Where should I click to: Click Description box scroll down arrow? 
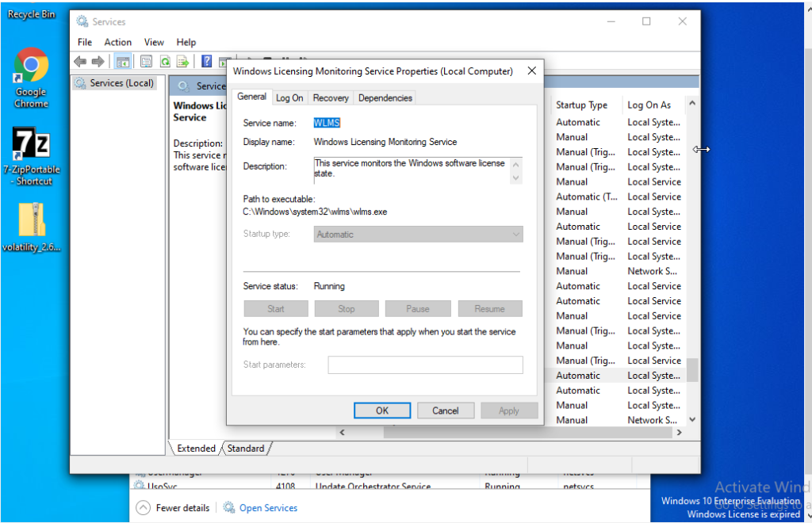coord(515,178)
